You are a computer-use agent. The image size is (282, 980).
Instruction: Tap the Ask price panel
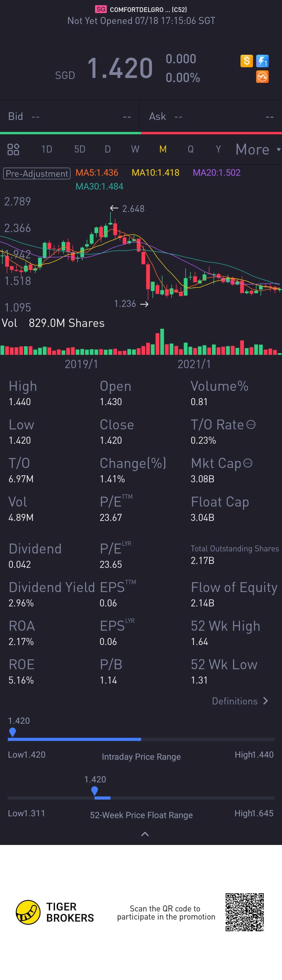211,117
